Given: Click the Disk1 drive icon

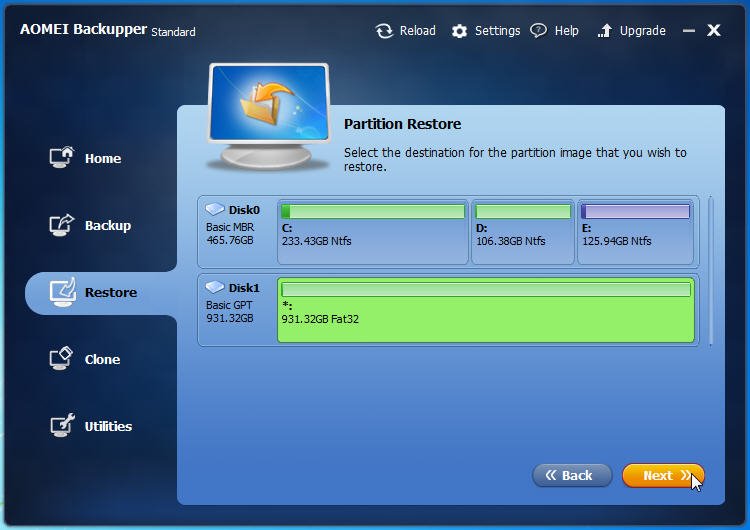Looking at the screenshot, I should click(x=215, y=287).
